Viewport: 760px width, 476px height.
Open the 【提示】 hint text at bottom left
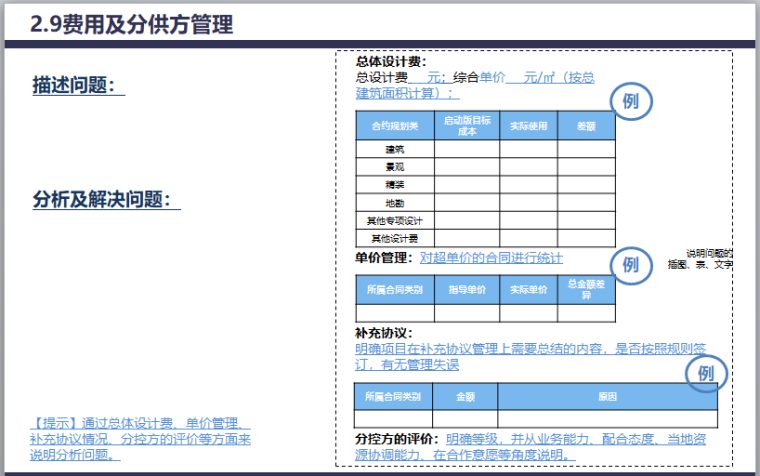pos(140,438)
